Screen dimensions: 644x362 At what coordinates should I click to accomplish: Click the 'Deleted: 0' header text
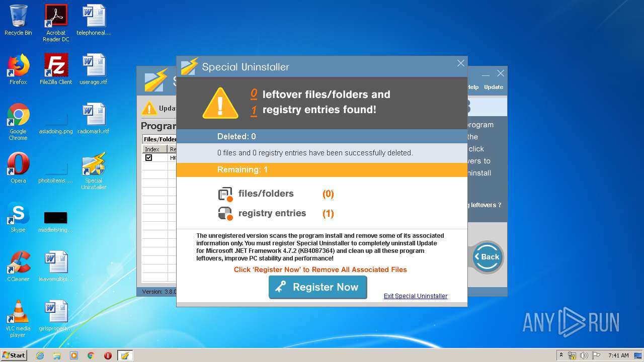[x=236, y=136]
